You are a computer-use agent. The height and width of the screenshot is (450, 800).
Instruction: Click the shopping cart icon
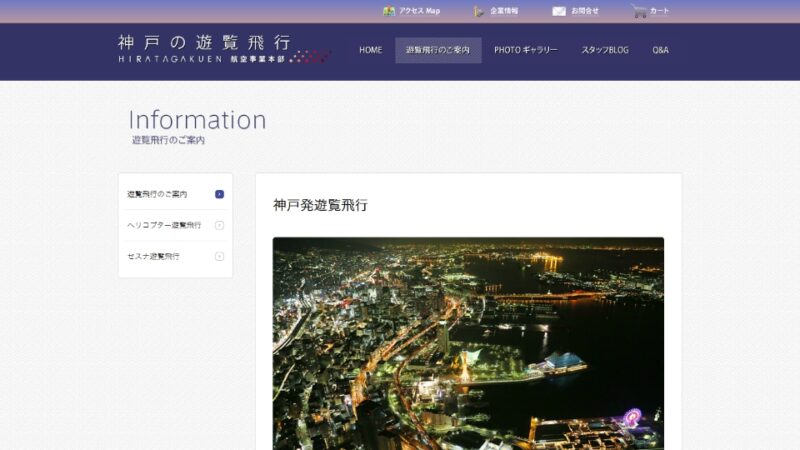click(x=638, y=11)
